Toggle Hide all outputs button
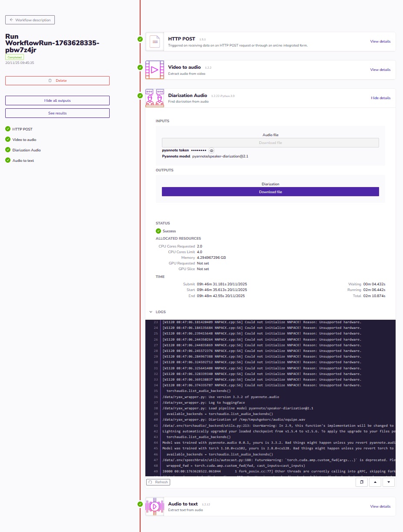 [x=57, y=100]
